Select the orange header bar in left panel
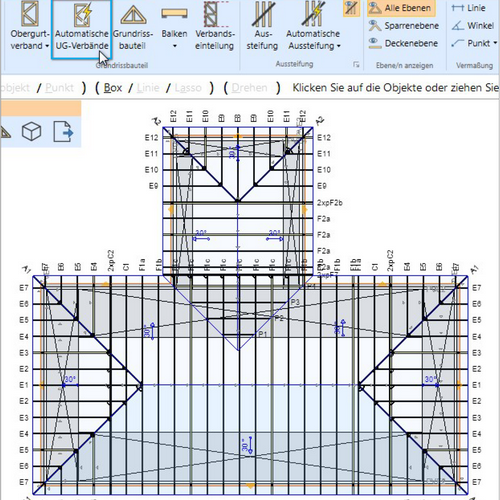Viewport: 500px width, 500px height. [x=41, y=108]
